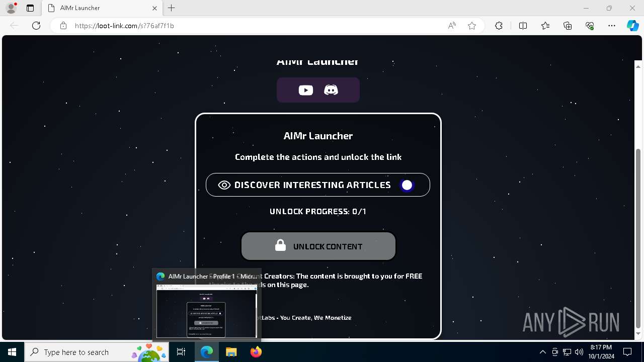Open Copilot sidebar icon
Viewport: 644px width, 362px height.
633,26
